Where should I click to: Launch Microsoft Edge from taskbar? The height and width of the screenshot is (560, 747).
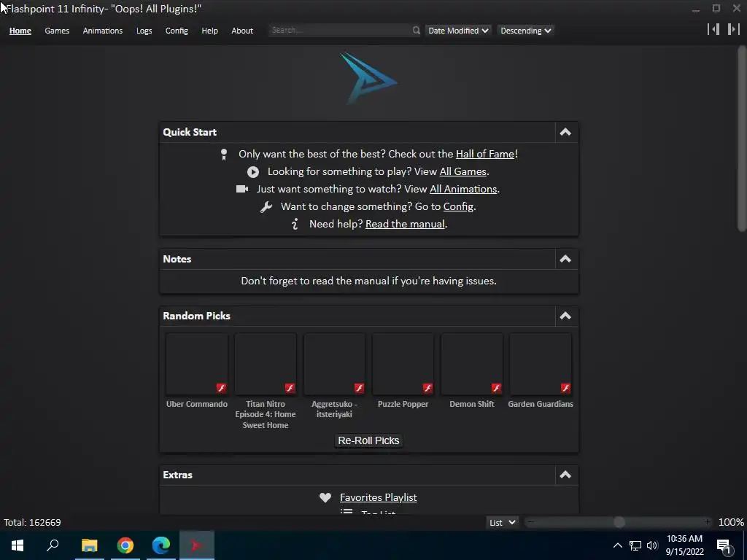tap(161, 545)
